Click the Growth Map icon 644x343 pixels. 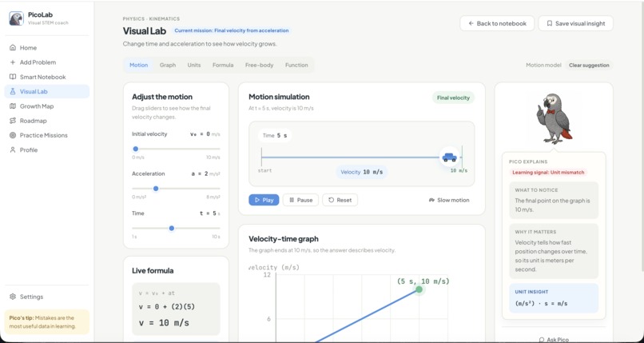[13, 106]
